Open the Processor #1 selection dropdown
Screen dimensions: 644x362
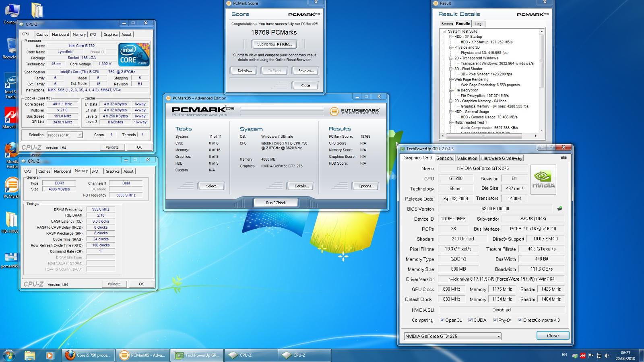click(x=65, y=135)
